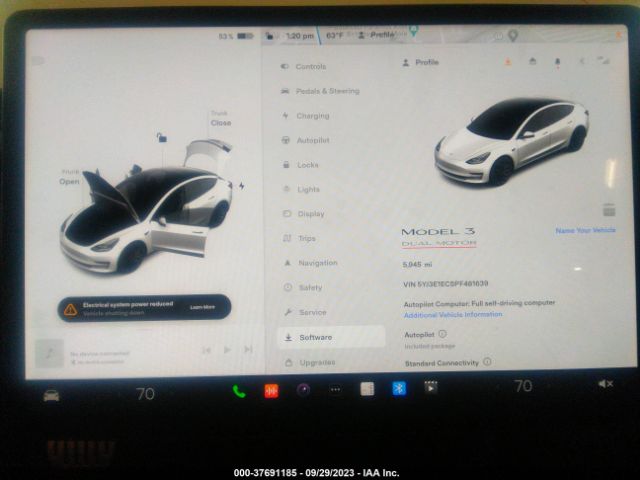
Task: Open Display settings
Action: pos(304,214)
